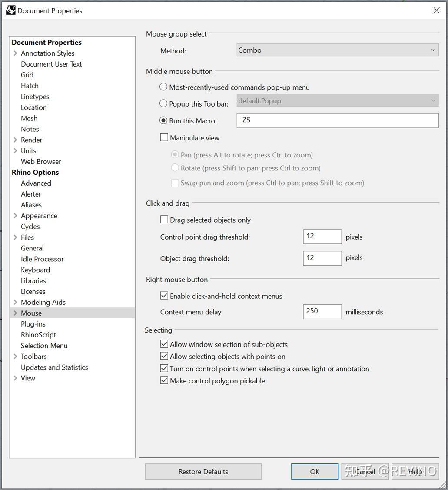
Task: Expand the Files tree node
Action: (15, 237)
